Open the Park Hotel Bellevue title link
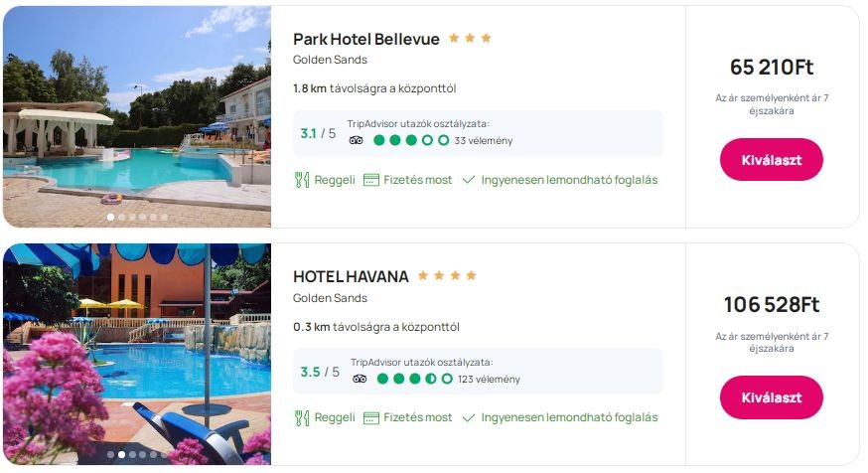This screenshot has height=473, width=868. pyautogui.click(x=365, y=40)
